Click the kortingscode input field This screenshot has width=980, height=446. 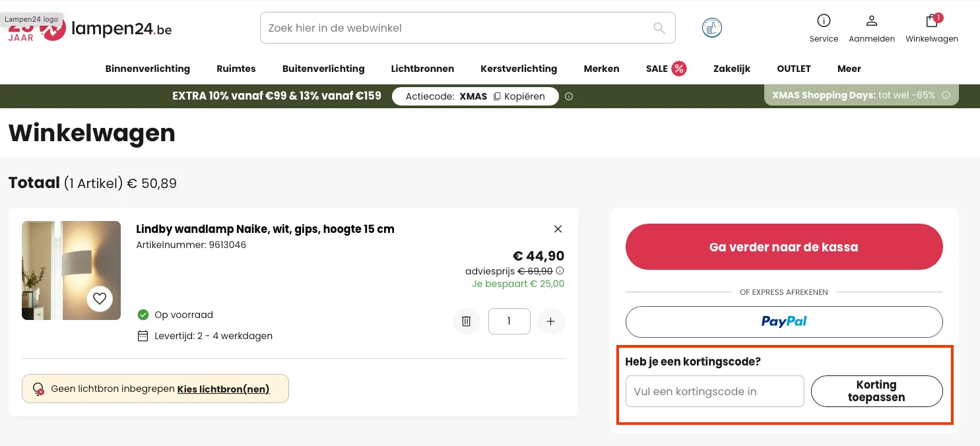click(714, 391)
